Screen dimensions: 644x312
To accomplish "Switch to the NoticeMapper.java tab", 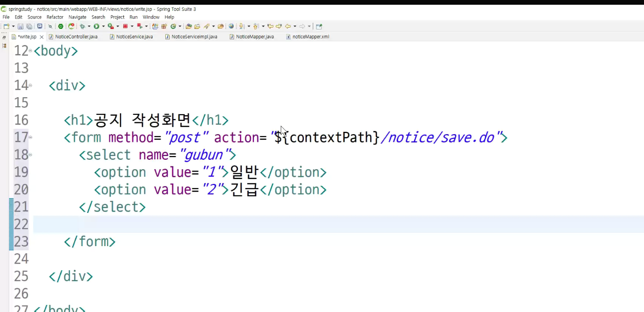I will [x=252, y=37].
